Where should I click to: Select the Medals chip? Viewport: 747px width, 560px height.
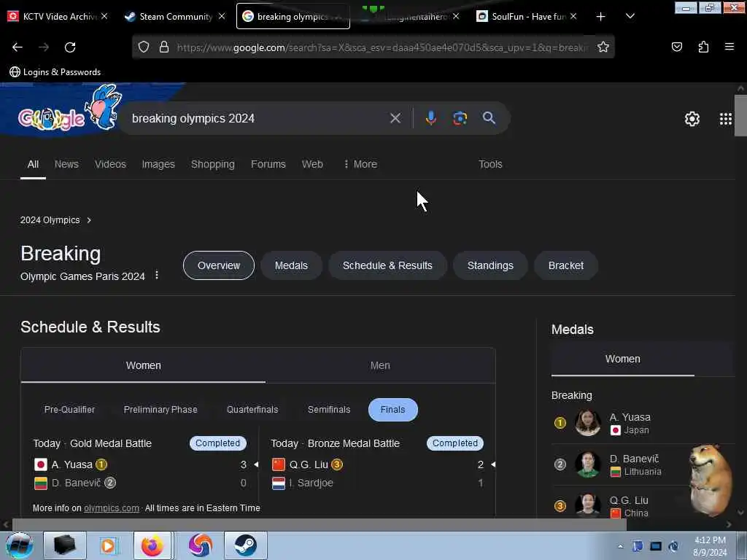(x=291, y=265)
